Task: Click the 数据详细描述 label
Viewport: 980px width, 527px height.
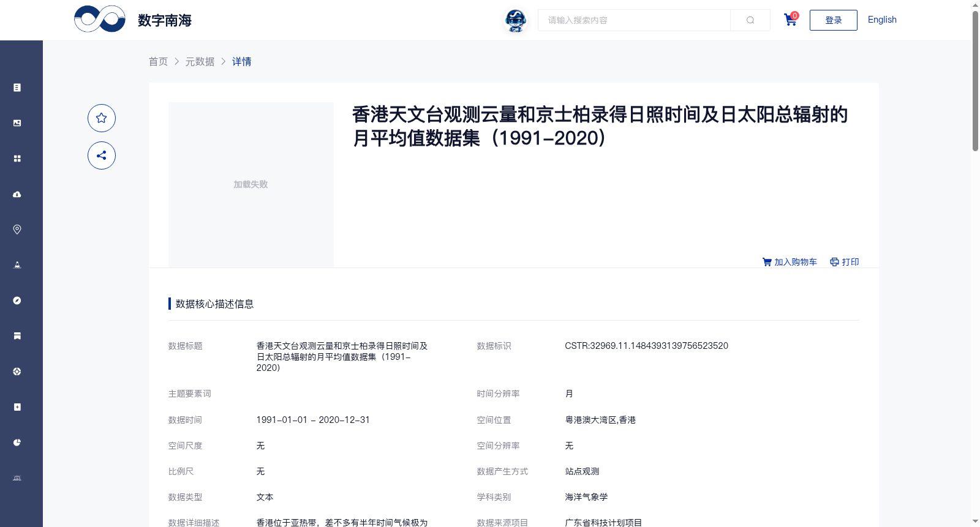Action: (x=194, y=523)
